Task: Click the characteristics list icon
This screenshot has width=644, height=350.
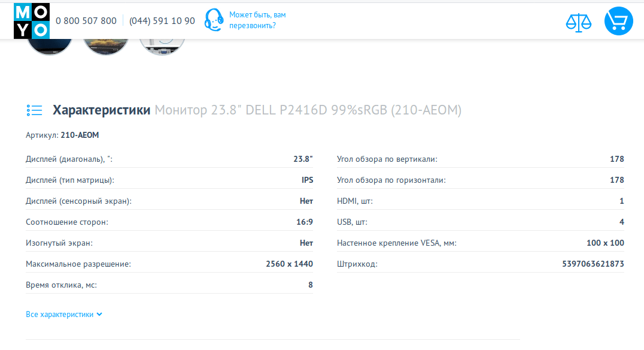Action: click(35, 110)
